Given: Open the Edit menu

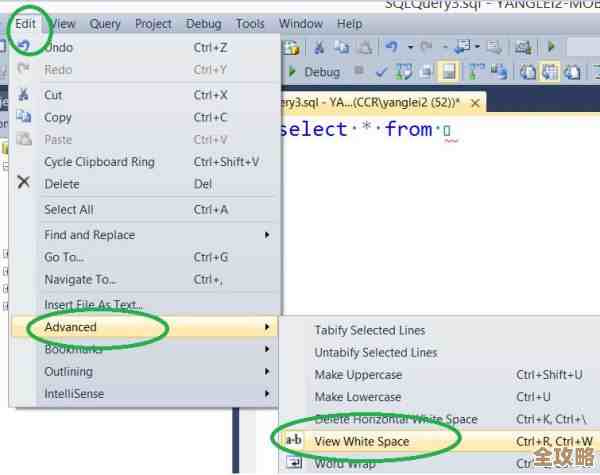Looking at the screenshot, I should (x=25, y=24).
